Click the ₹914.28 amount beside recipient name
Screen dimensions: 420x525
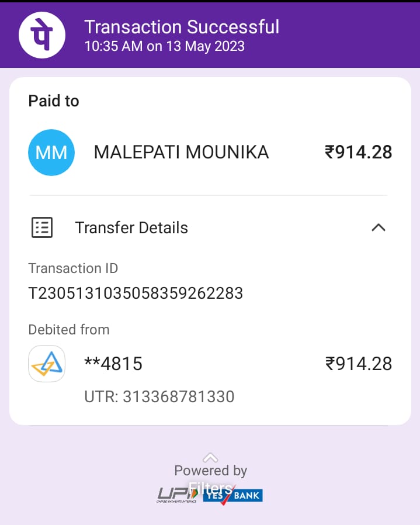click(x=358, y=153)
